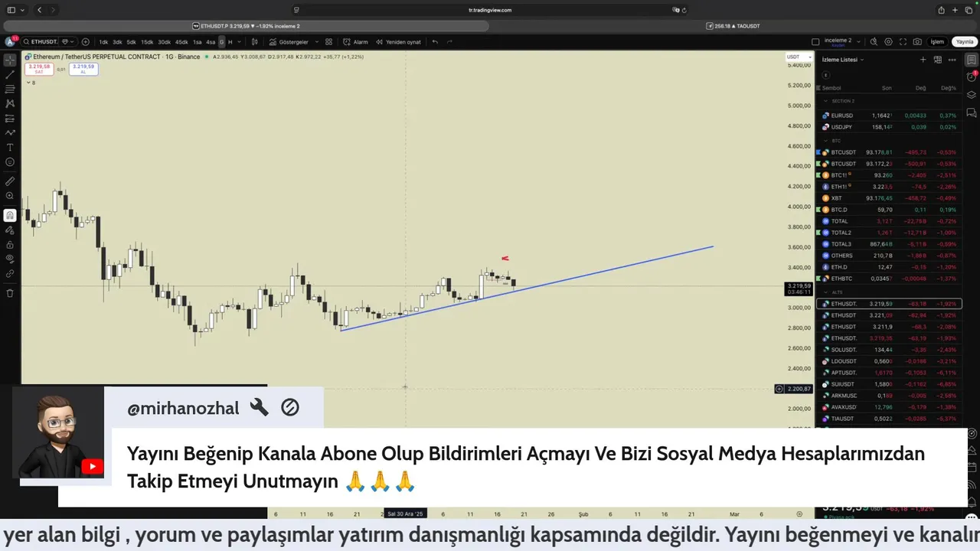Select the H weekly timeframe

point(230,42)
